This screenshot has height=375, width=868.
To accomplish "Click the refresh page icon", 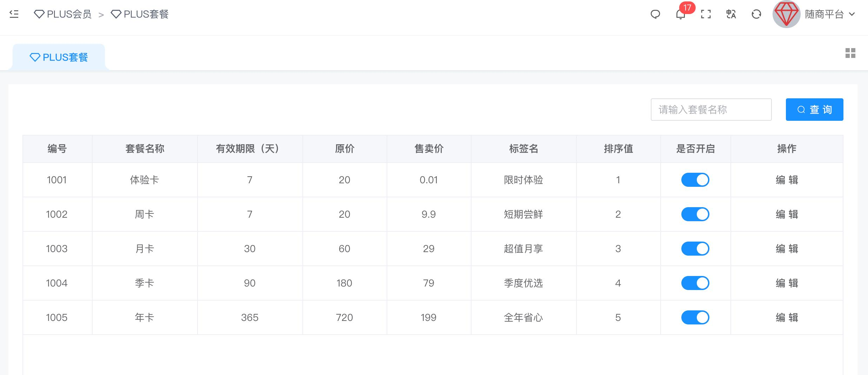I will pos(756,14).
